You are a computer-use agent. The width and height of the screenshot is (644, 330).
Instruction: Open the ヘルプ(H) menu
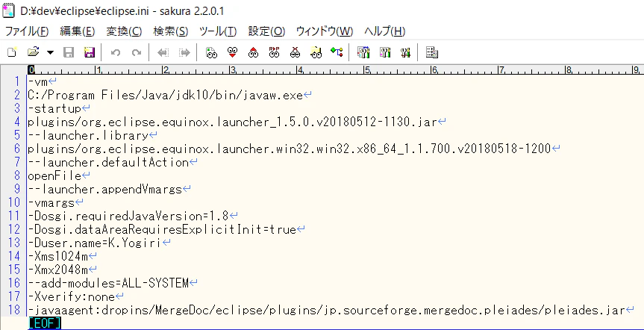[385, 31]
